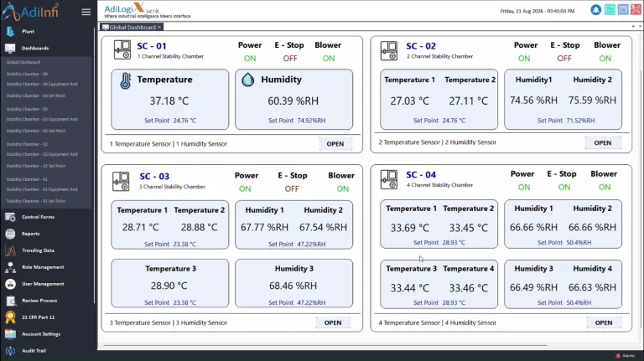Click the SC - 01 chamber icon
Image resolution: width=644 pixels, height=361 pixels.
(x=122, y=49)
